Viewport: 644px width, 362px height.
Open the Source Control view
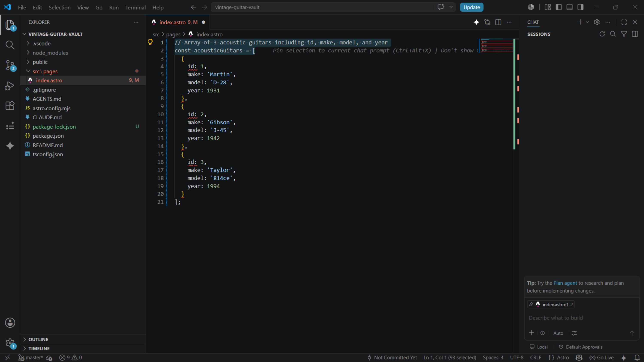pyautogui.click(x=10, y=65)
